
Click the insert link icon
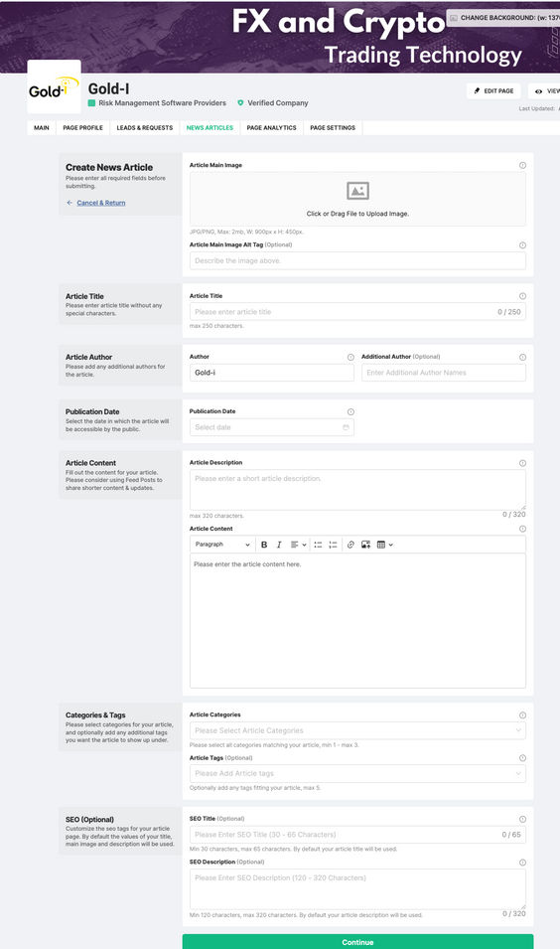pos(350,545)
